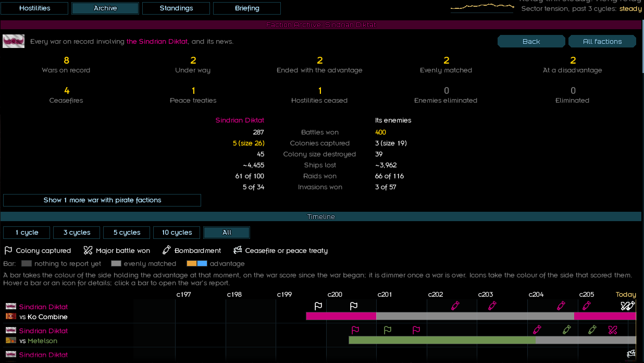Click the pink bombardment icon after c204, Metelson row

pos(537,330)
